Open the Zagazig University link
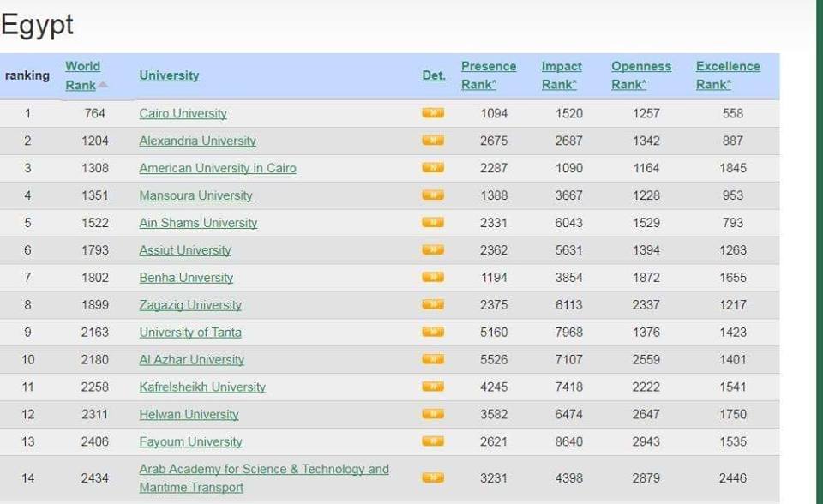The image size is (823, 504). [x=190, y=305]
